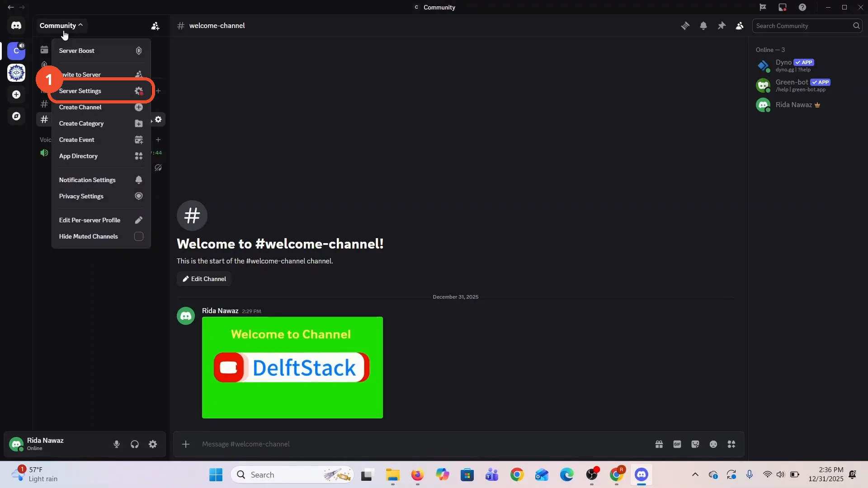Image resolution: width=868 pixels, height=488 pixels.
Task: Open the Apps launcher icon in message bar
Action: pos(731,444)
